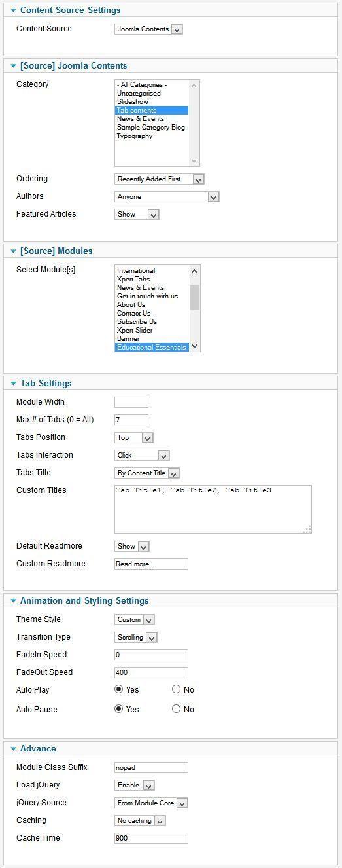
Task: Open the Caching dropdown
Action: 140,821
